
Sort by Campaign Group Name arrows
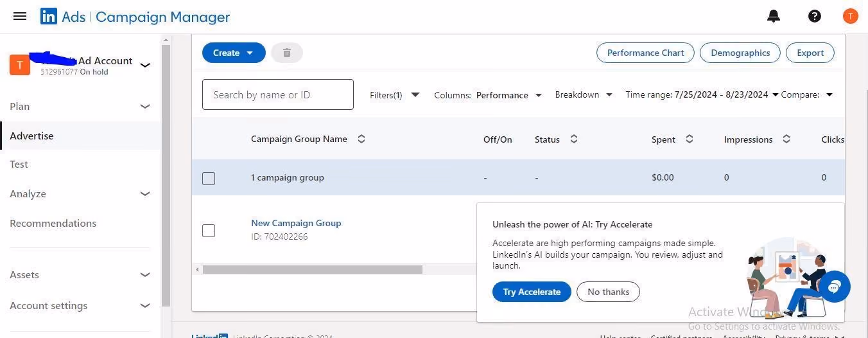(x=361, y=139)
